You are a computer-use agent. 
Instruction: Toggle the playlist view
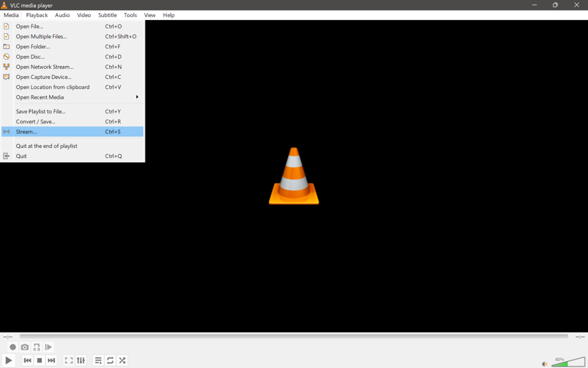pos(98,360)
